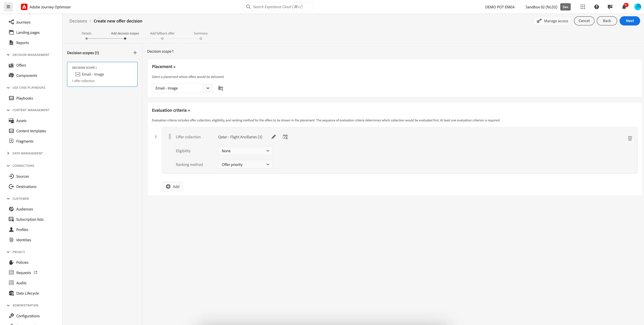Open Data Lifecycle in the sidebar
Viewport: 644px width, 325px height.
(x=27, y=293)
